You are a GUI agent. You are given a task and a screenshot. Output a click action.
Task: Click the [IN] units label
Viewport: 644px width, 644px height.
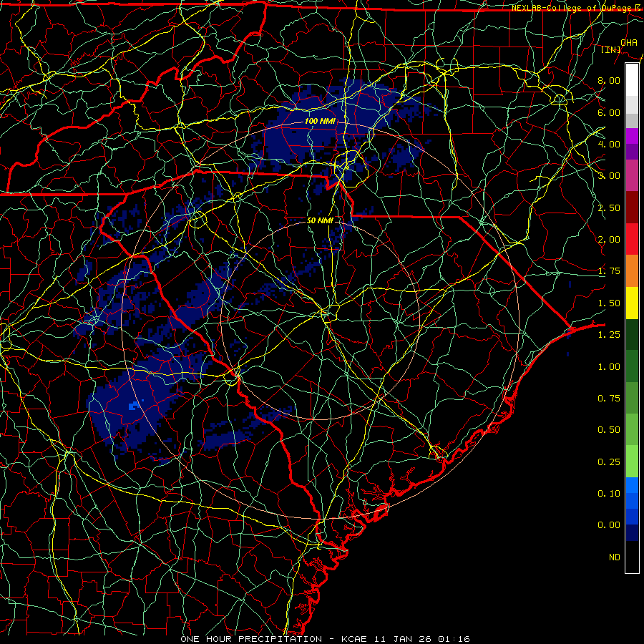611,49
